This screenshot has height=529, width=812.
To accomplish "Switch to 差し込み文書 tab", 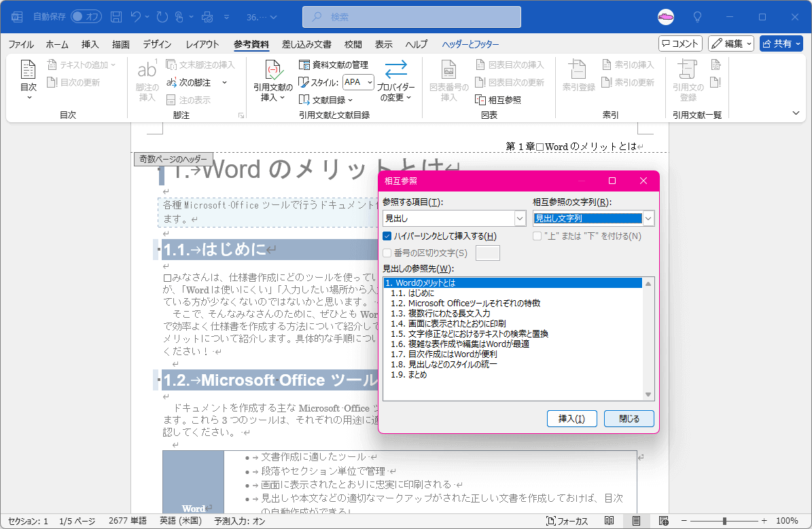I will point(306,45).
